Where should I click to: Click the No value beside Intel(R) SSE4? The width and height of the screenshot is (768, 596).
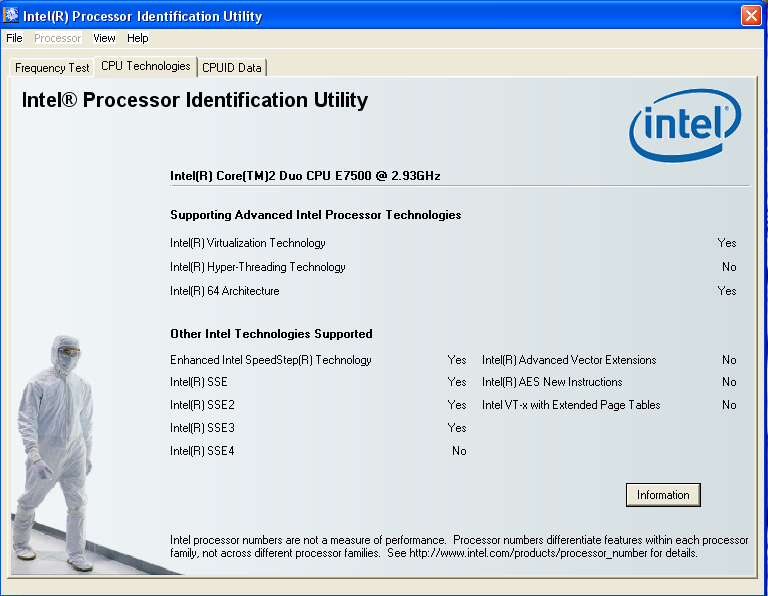[459, 451]
